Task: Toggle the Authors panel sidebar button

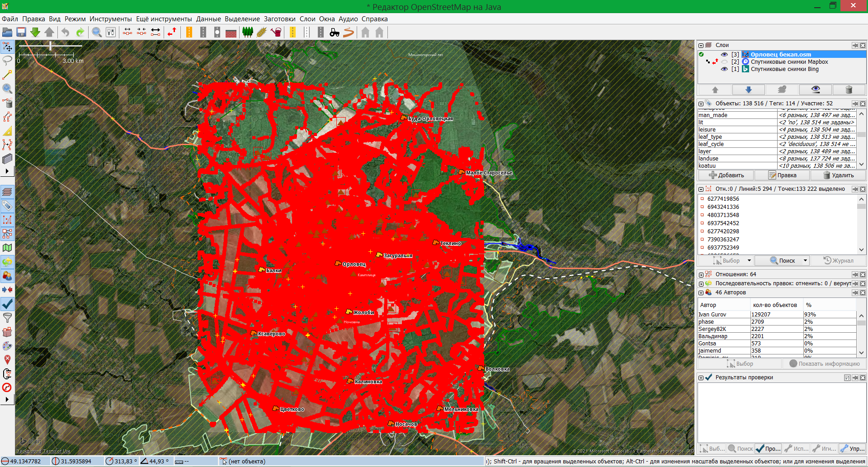Action: click(7, 276)
